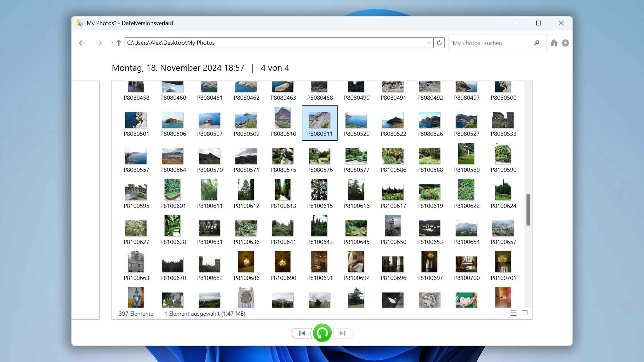Select photo P8080526
Viewport: 644px width, 362px height.
[430, 123]
